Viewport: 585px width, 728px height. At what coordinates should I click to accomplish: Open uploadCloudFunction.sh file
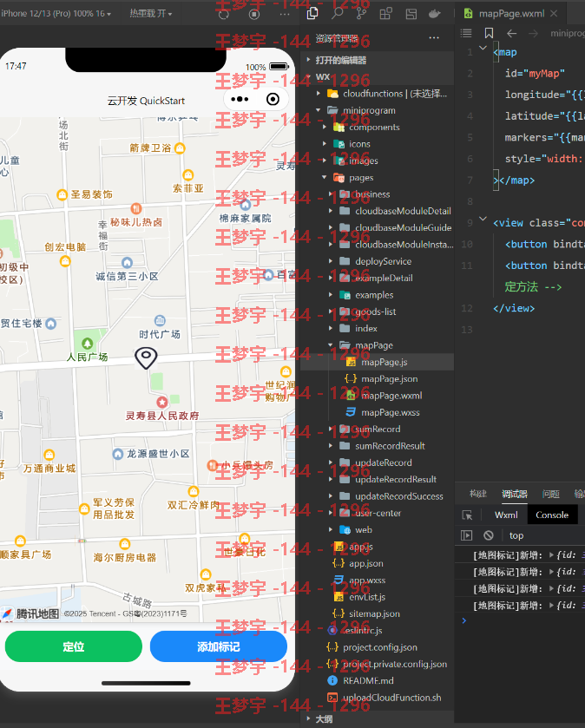point(377,698)
